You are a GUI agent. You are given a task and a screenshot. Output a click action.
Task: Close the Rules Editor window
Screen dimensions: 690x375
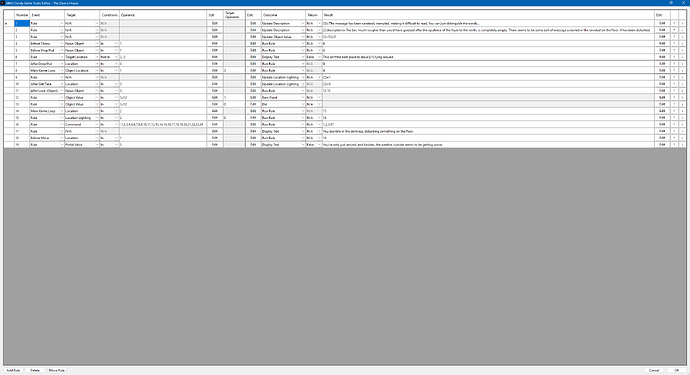(x=683, y=3)
